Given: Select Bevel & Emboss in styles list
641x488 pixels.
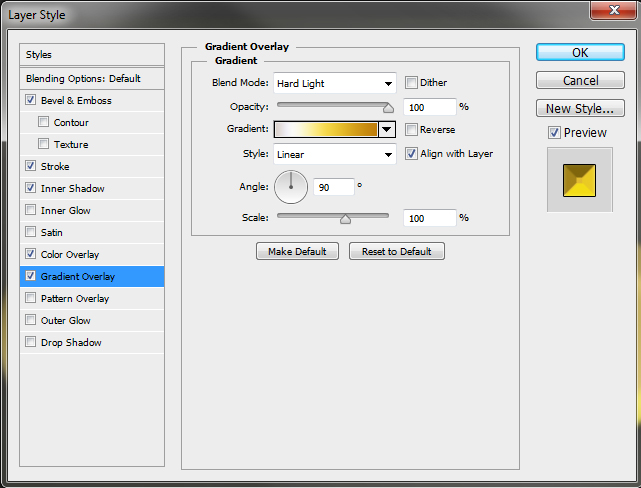Looking at the screenshot, I should (76, 101).
